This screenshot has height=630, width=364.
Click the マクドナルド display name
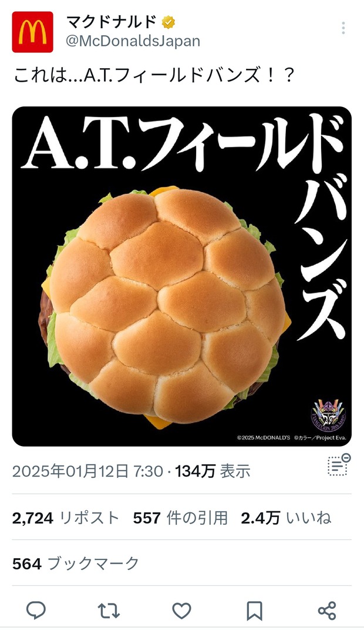tap(112, 22)
